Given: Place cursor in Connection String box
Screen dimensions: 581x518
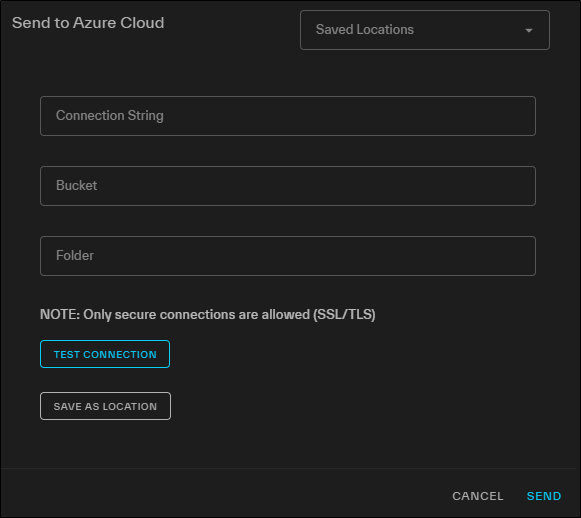Looking at the screenshot, I should [x=288, y=116].
